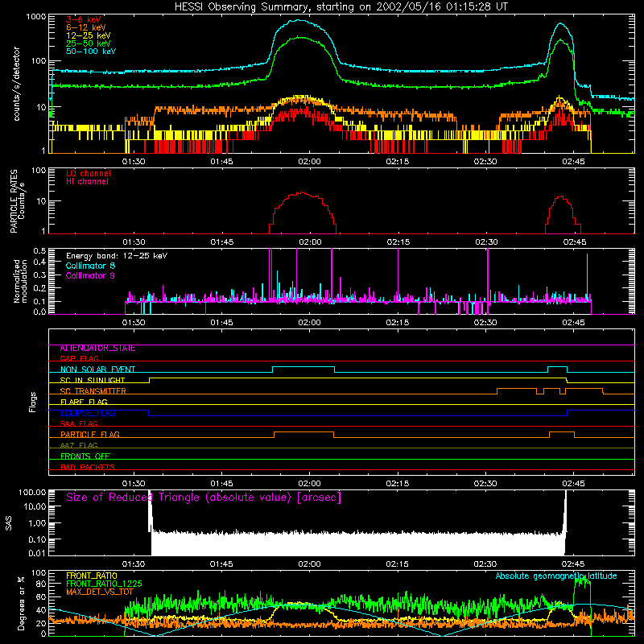Click the Collimator 8 legend label

pyautogui.click(x=90, y=266)
